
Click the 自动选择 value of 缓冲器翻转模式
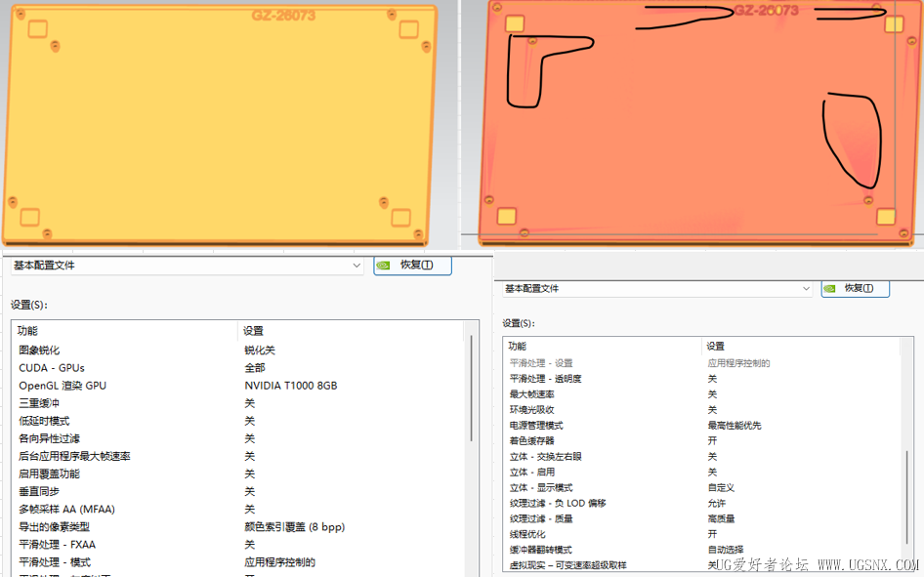[x=726, y=550]
